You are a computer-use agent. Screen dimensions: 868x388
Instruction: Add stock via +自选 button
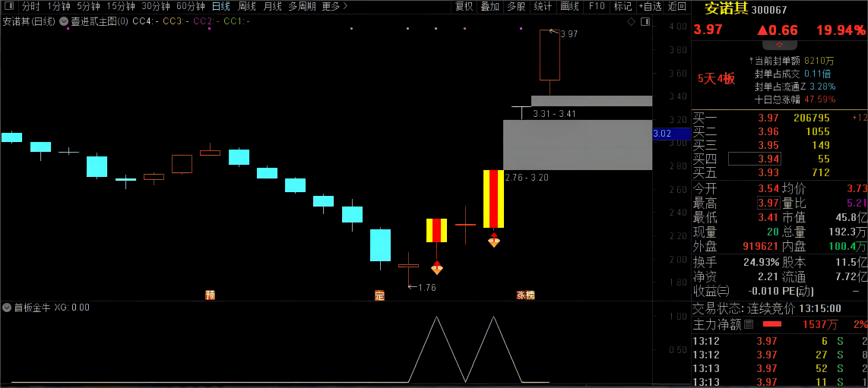650,7
